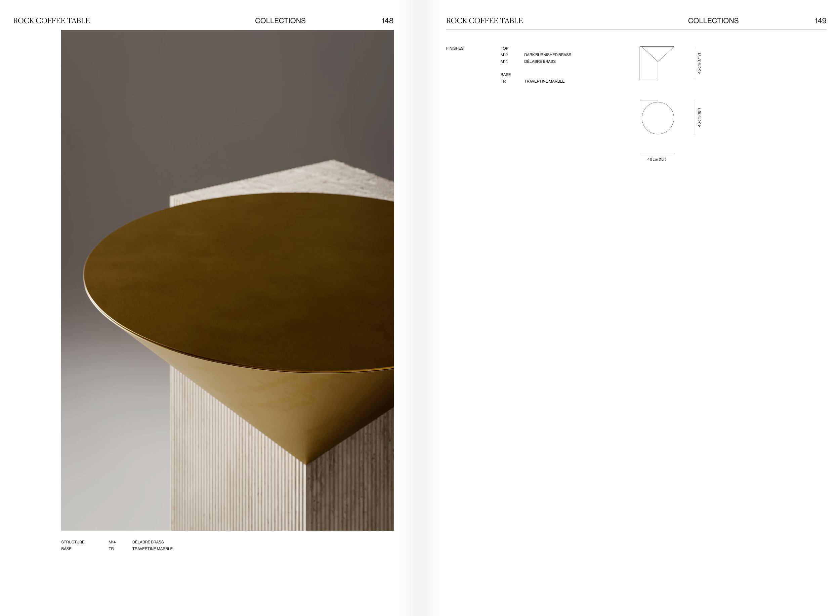840x616 pixels.
Task: Click the 'ROCK COFFEE TABLE' title on page 149
Action: click(484, 21)
